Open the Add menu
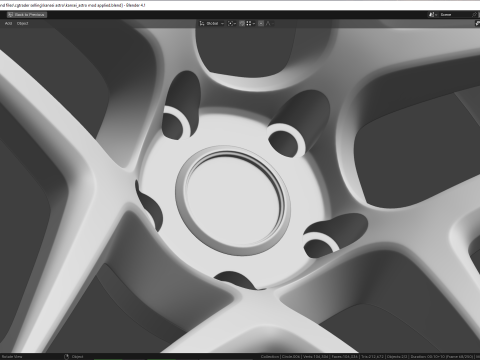The image size is (480, 360). click(8, 24)
